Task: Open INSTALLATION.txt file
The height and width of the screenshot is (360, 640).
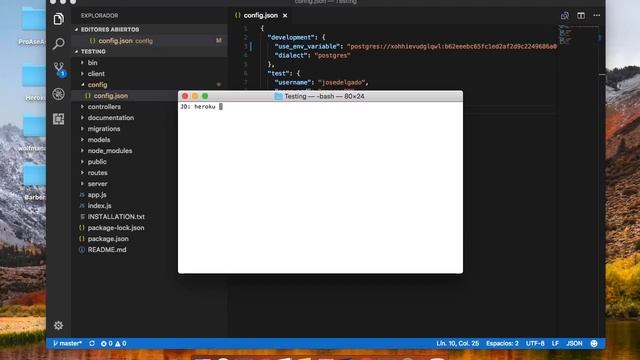Action: pyautogui.click(x=116, y=217)
